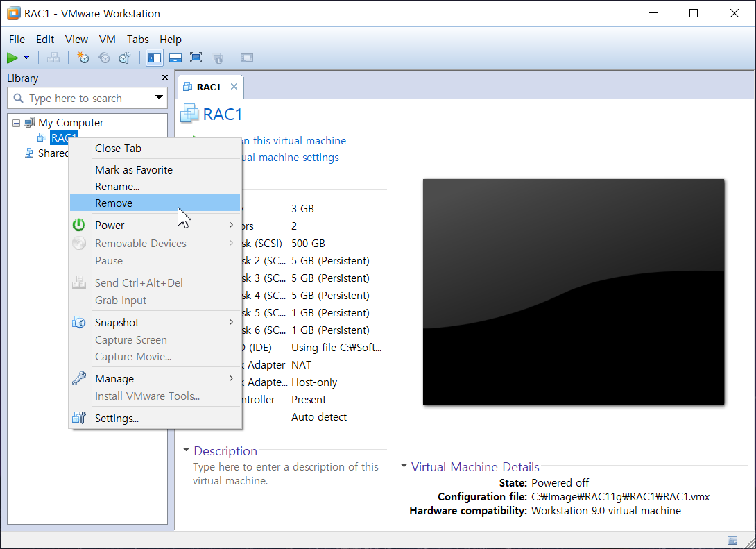
Task: Click the edit virtual machine settings link
Action: point(290,158)
